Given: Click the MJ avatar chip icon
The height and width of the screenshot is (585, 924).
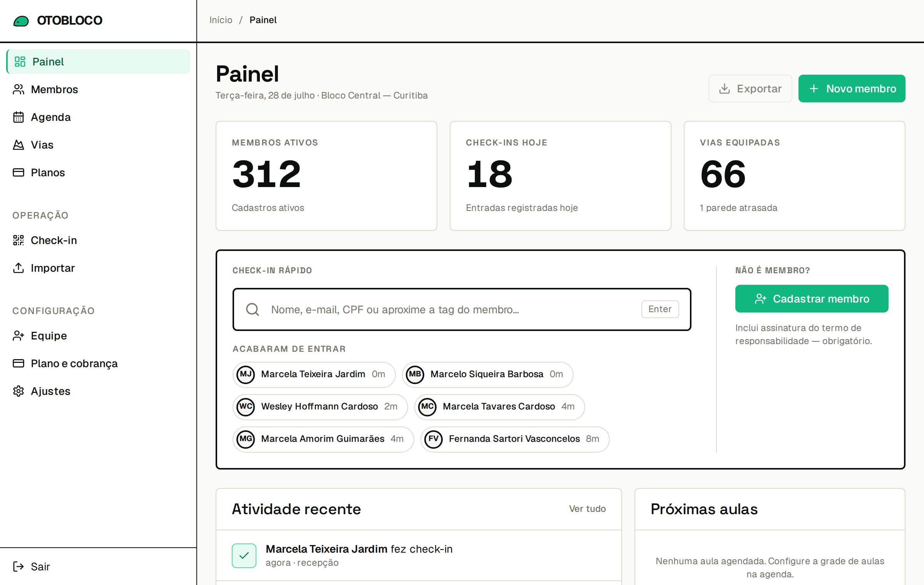Looking at the screenshot, I should 246,374.
